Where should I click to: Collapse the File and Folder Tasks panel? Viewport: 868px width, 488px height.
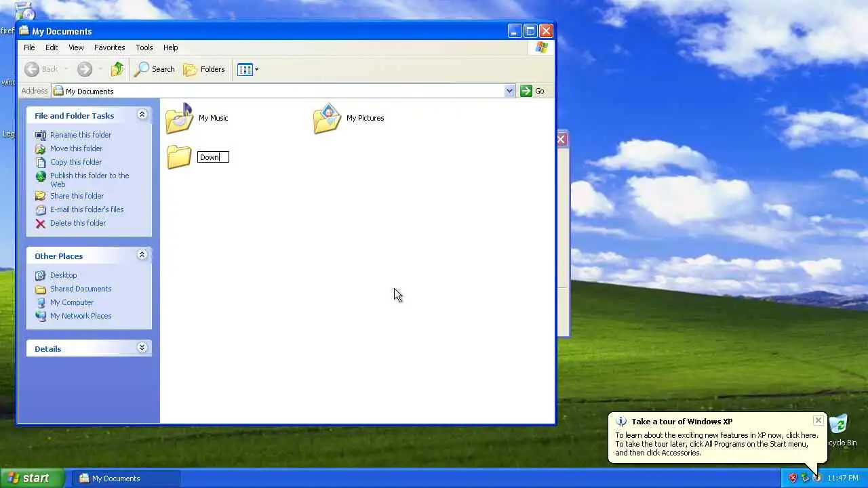click(142, 115)
